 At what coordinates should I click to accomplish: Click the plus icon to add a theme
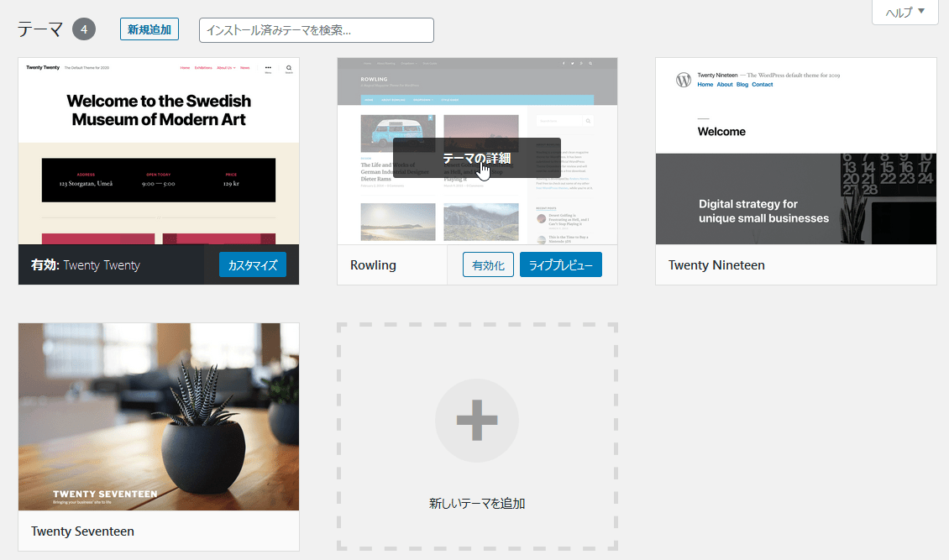(x=477, y=421)
